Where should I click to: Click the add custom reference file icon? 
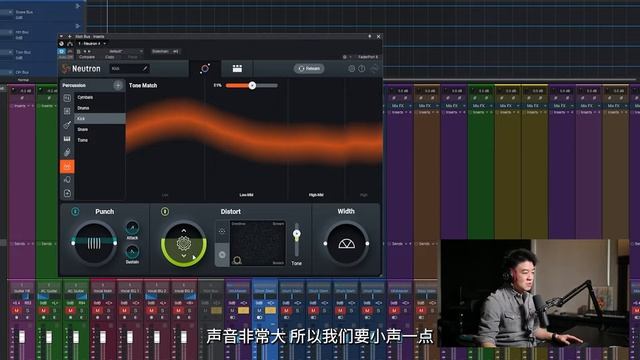(67, 193)
